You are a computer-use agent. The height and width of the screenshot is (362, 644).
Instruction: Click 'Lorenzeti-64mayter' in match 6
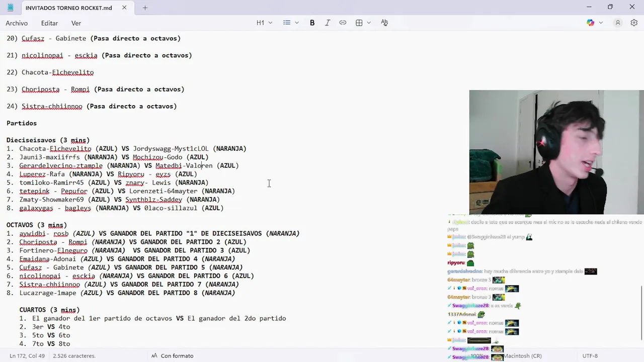[x=163, y=191]
